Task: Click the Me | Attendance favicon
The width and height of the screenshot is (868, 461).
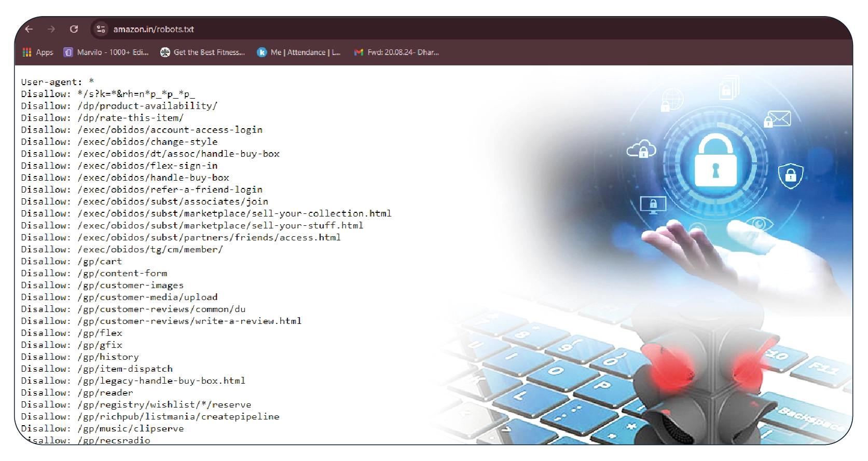Action: [262, 52]
